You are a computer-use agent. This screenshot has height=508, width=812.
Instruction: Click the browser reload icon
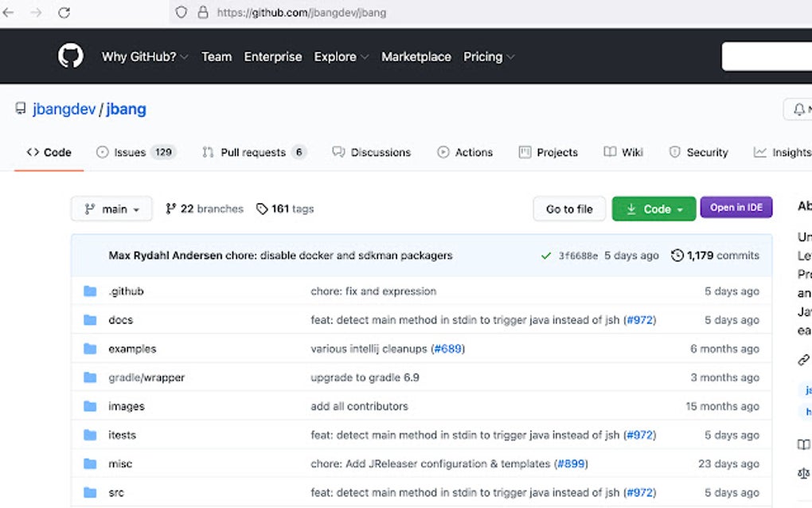point(64,13)
